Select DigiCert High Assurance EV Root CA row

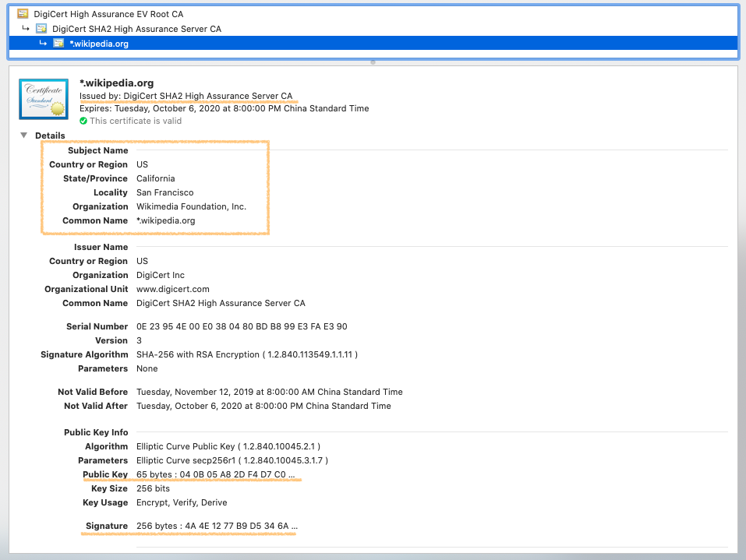click(x=373, y=14)
